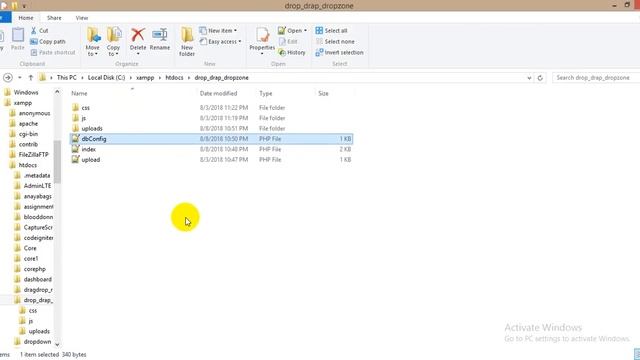This screenshot has width=640, height=360.
Task: Expand the Open button dropdown arrow
Action: click(x=305, y=31)
